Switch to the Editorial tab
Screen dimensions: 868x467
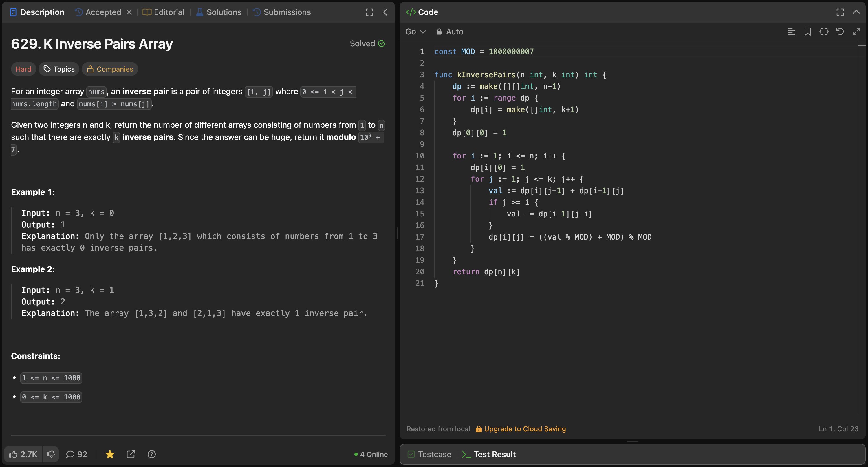click(163, 12)
